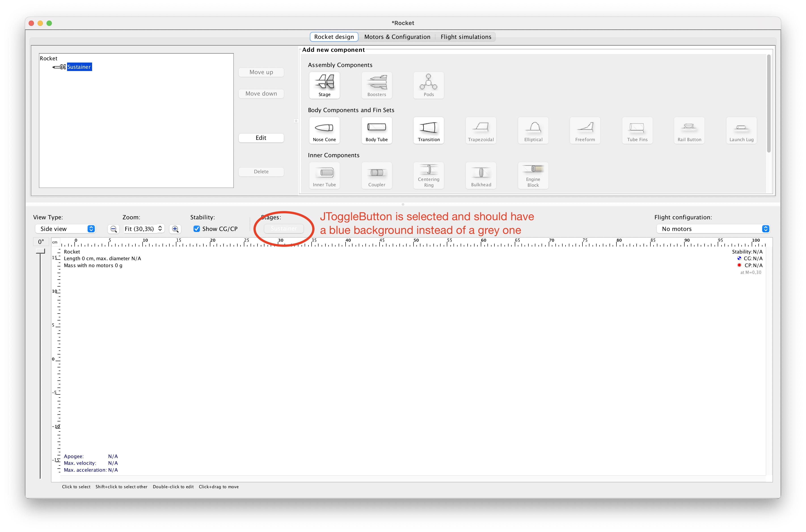Add a Centering Ring component
The image size is (806, 532).
pyautogui.click(x=428, y=175)
